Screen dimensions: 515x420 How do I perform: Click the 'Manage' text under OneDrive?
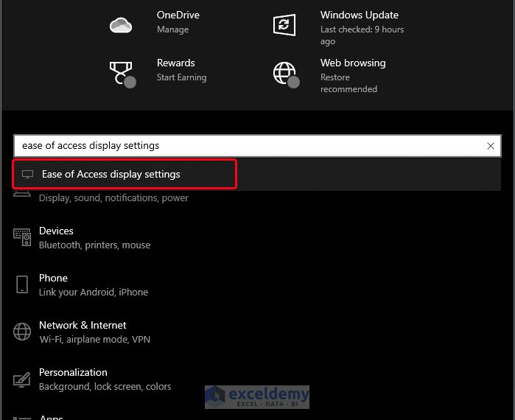172,29
